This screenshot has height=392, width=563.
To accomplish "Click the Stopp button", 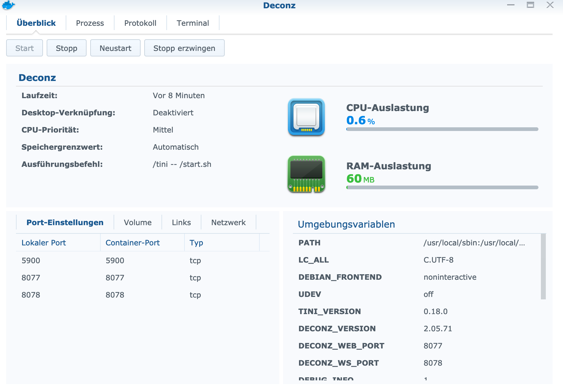I will [67, 48].
